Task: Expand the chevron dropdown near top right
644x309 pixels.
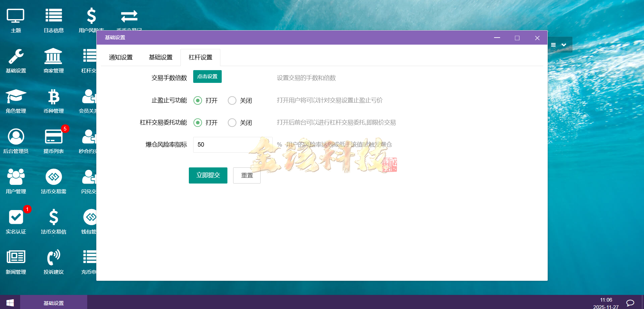Action: (x=565, y=45)
